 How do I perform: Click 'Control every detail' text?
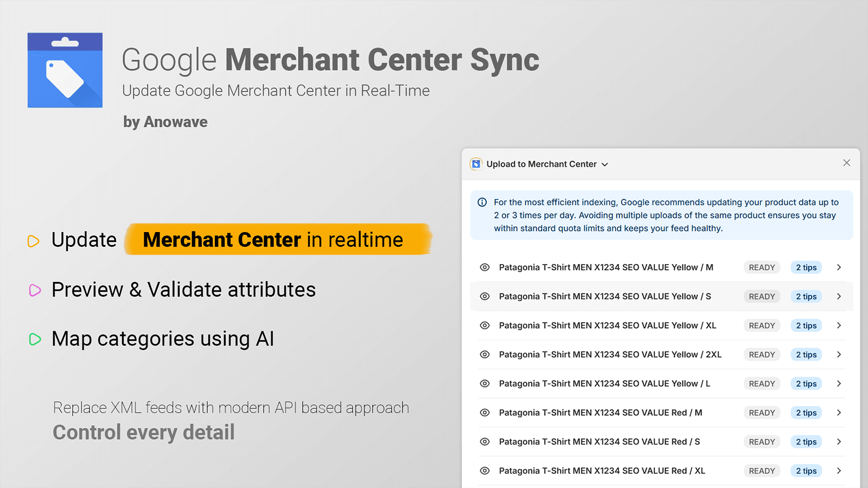pos(144,433)
